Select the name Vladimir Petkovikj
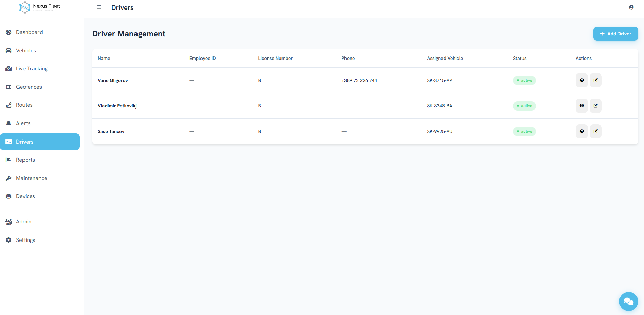 [117, 106]
